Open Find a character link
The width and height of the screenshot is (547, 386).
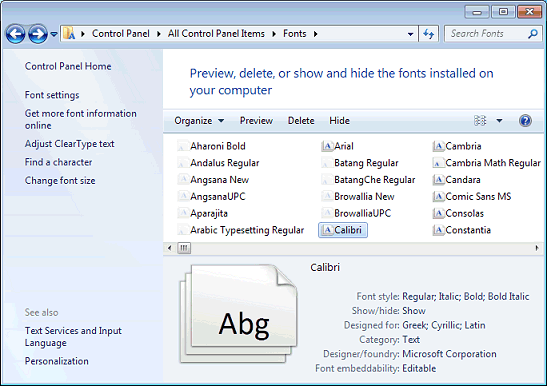[x=58, y=162]
